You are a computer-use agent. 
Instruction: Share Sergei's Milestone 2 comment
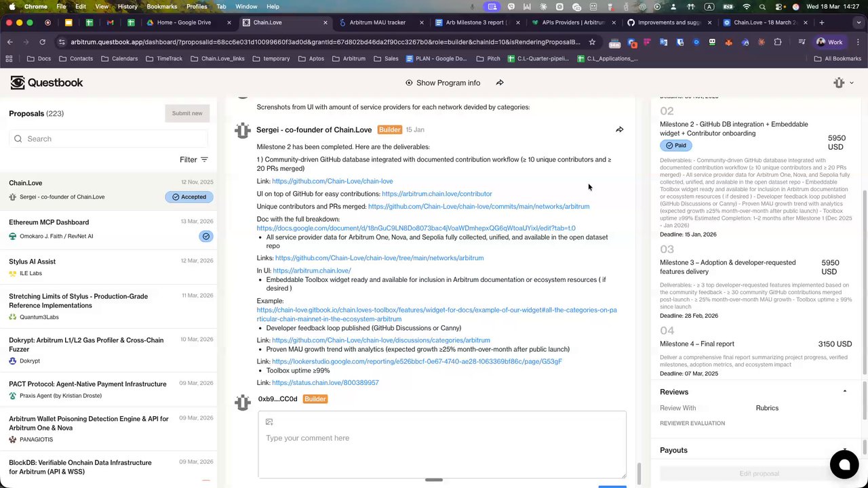(619, 129)
